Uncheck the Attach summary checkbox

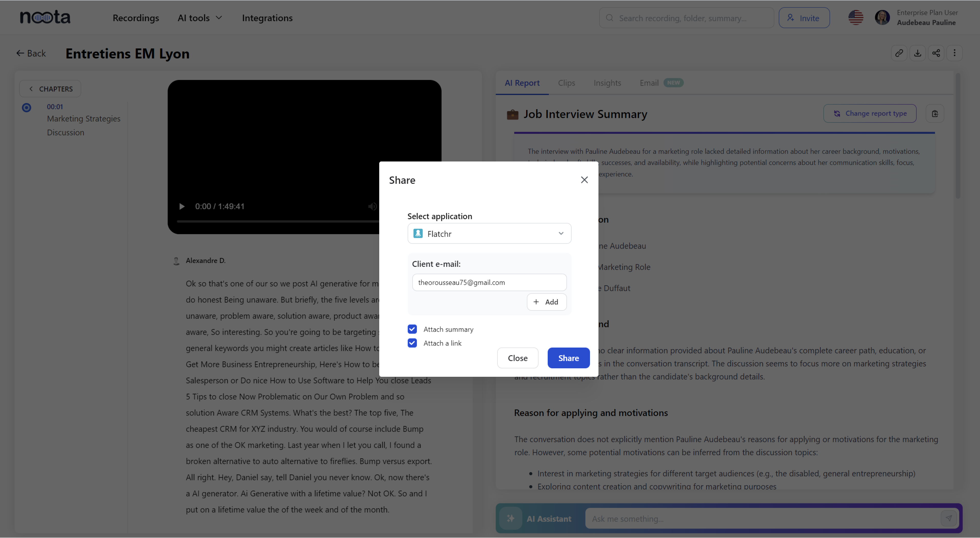coord(412,329)
